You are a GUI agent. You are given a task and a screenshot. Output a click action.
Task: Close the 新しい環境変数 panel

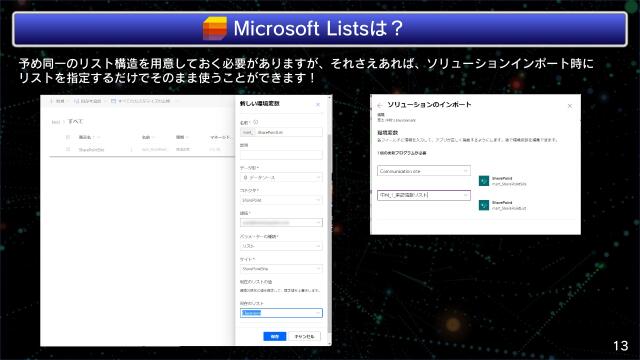pos(318,105)
